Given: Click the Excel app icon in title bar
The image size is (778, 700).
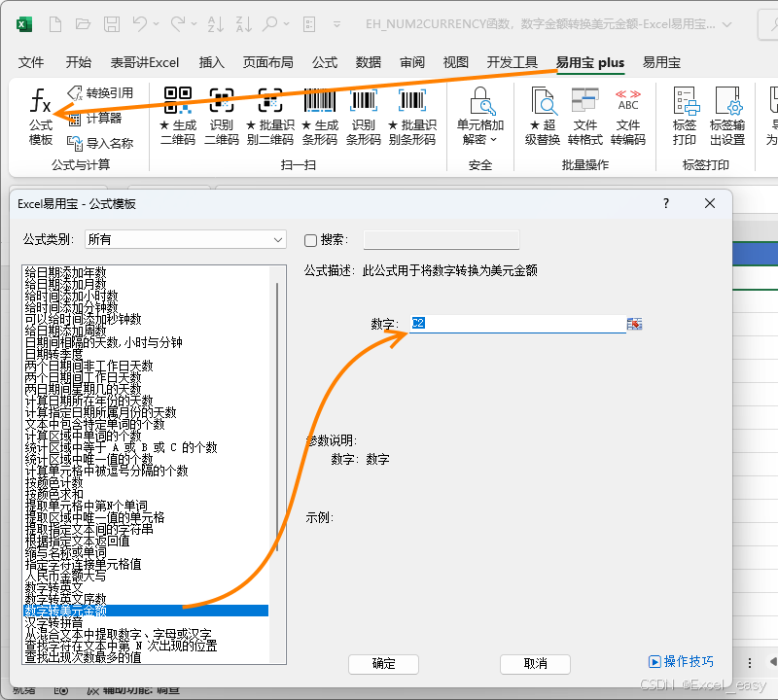Looking at the screenshot, I should (x=23, y=23).
